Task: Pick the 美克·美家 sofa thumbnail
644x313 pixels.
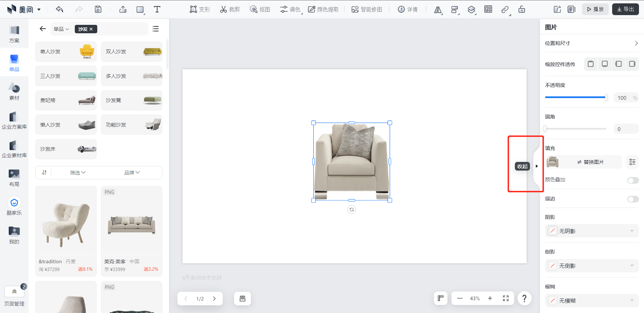Action: 131,221
